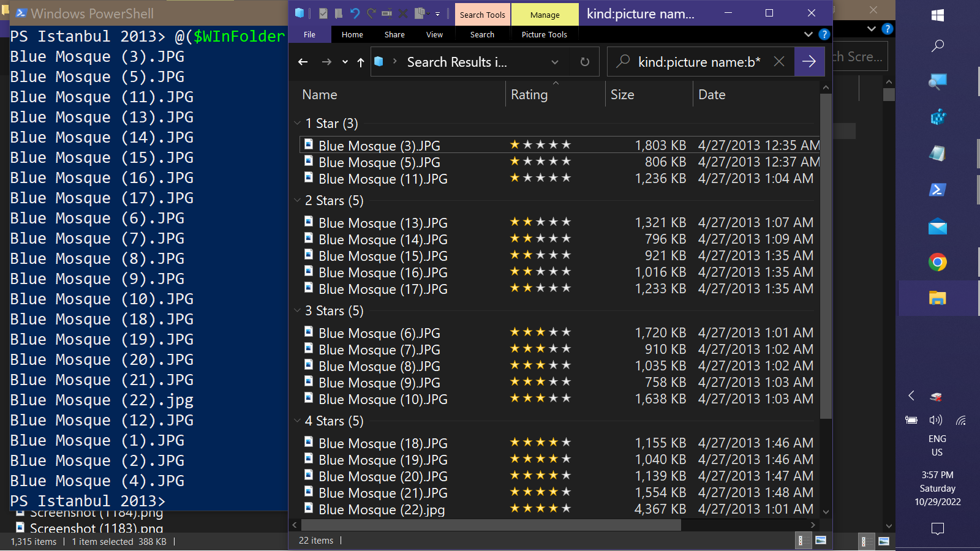Image resolution: width=980 pixels, height=551 pixels.
Task: Click the Rename quick access icon
Action: click(x=387, y=13)
